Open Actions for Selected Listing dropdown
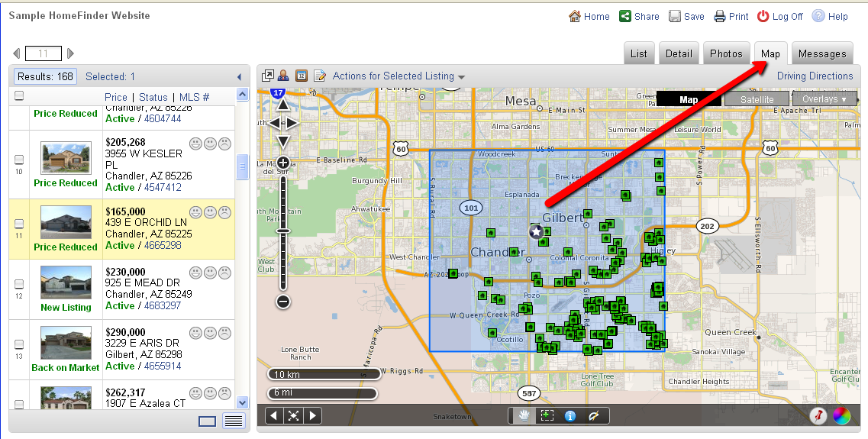Viewport: 868px width, 439px height. (399, 76)
